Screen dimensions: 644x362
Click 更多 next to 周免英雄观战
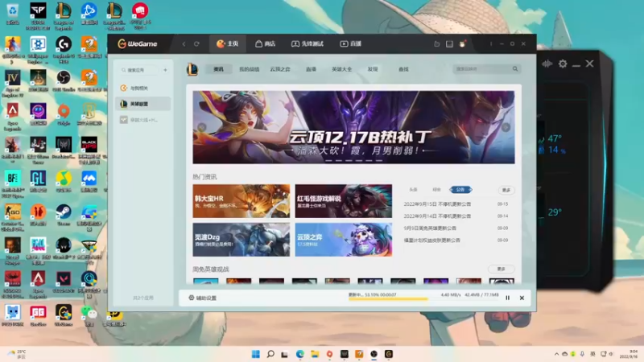501,269
